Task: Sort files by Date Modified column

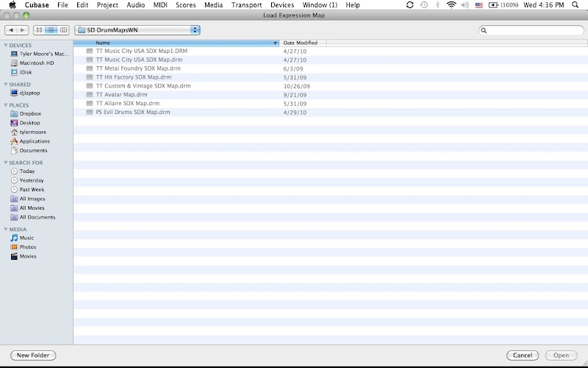Action: click(x=300, y=43)
